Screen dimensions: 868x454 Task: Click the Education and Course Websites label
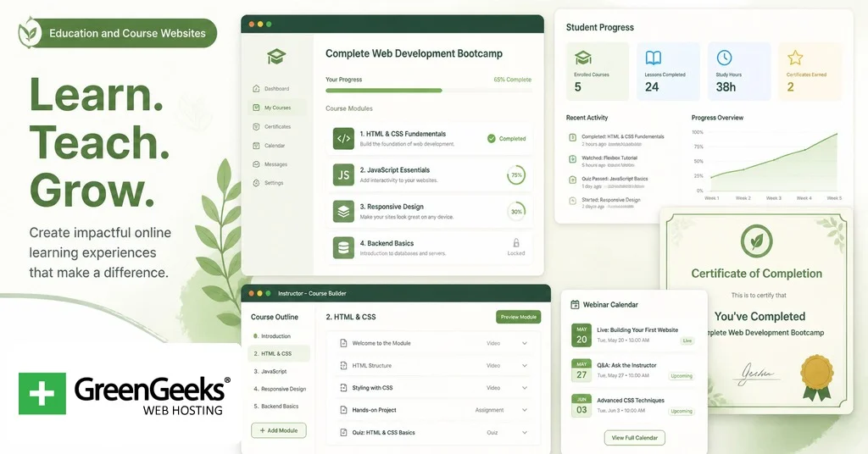(127, 33)
